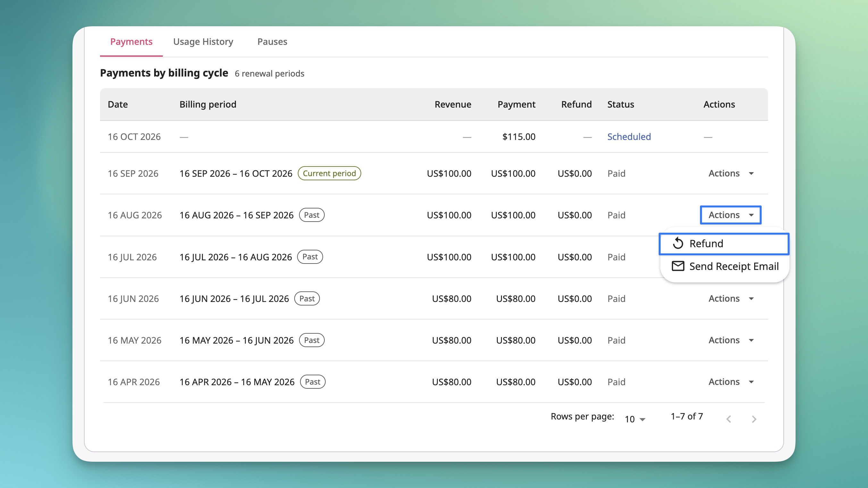Click the Scheduled status link
The height and width of the screenshot is (488, 868).
[629, 137]
